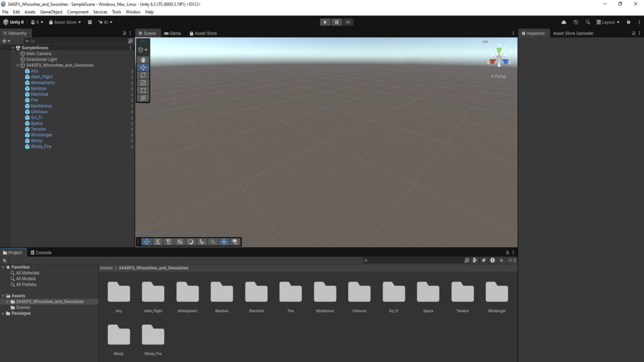This screenshot has height=362, width=644.
Task: Toggle scene effects layers icon
Action: pyautogui.click(x=202, y=242)
